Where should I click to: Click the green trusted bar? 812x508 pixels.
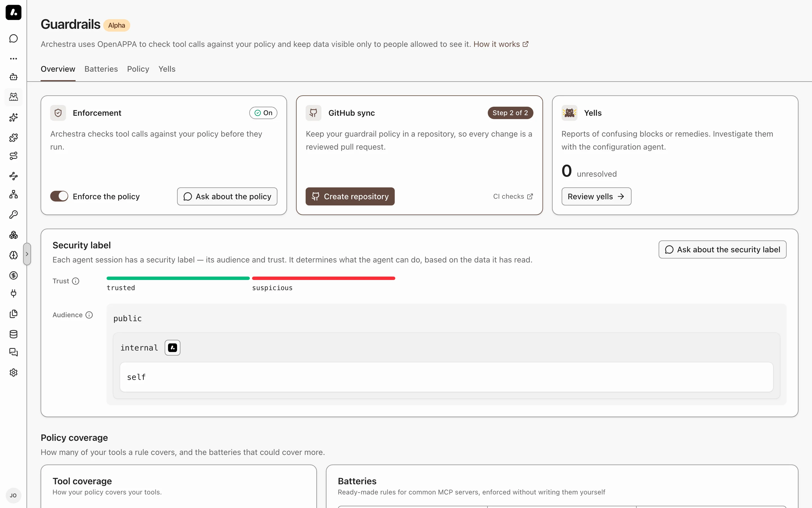click(178, 278)
